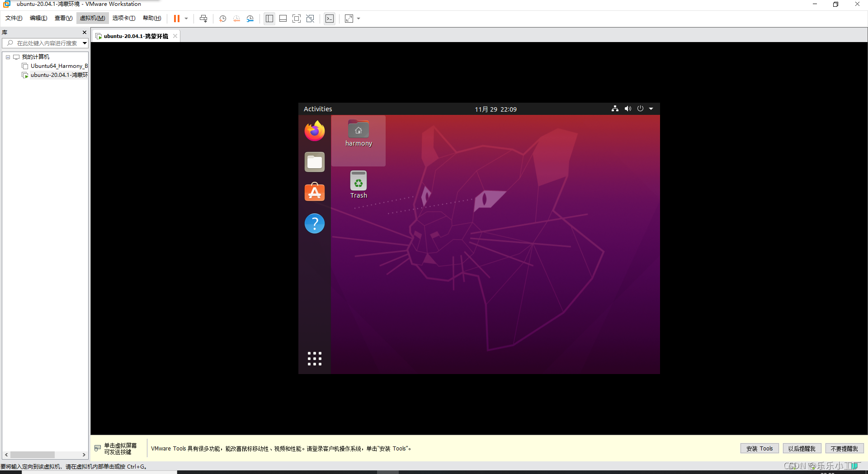The width and height of the screenshot is (868, 474).
Task: Open Files from the Ubuntu dock
Action: (315, 162)
